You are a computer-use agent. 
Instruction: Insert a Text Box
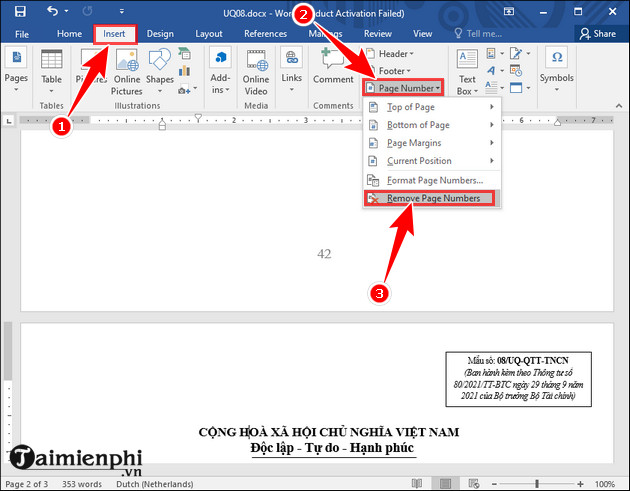point(467,72)
